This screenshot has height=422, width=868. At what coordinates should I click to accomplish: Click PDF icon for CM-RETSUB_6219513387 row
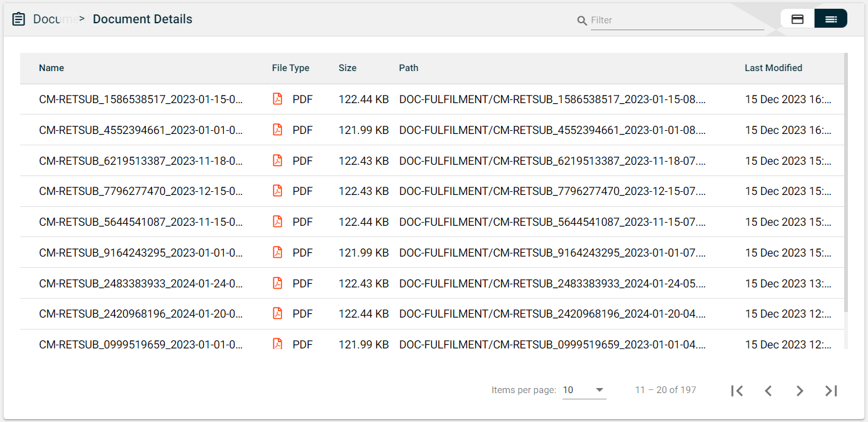coord(277,161)
